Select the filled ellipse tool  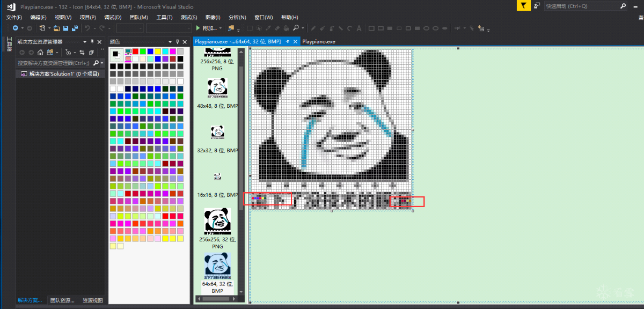click(444, 28)
